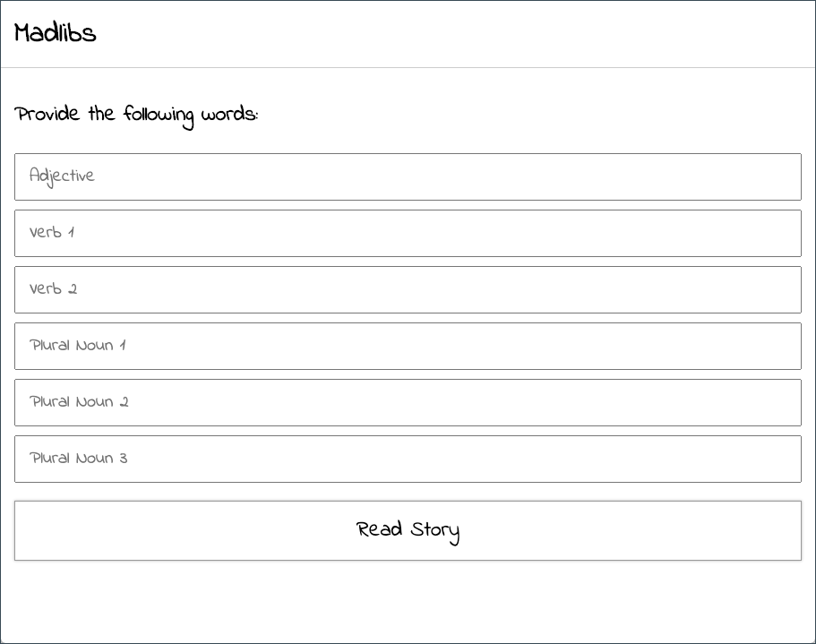The image size is (816, 644).
Task: Focus the first plural noun box
Action: pyautogui.click(x=408, y=346)
